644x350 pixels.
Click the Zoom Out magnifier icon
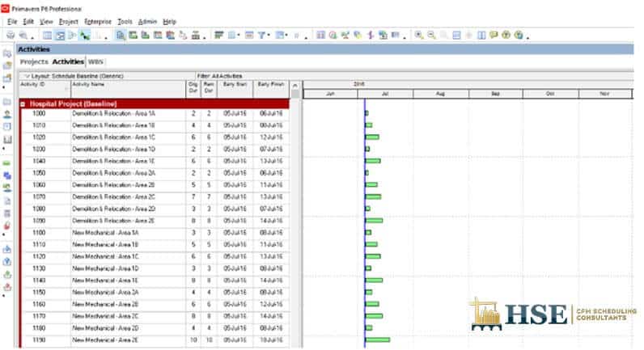point(432,36)
